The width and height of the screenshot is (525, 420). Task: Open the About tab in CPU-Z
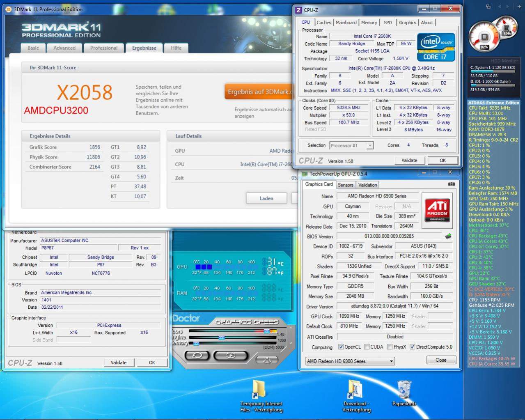pyautogui.click(x=427, y=23)
